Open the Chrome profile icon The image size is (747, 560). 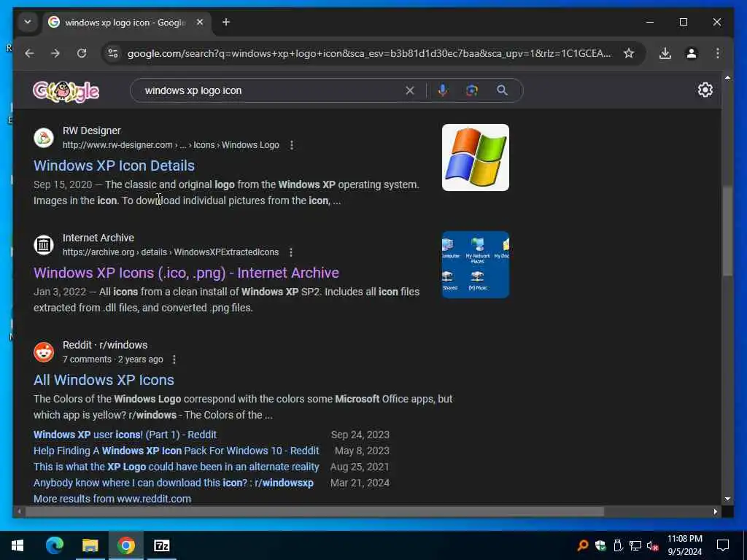click(x=692, y=53)
